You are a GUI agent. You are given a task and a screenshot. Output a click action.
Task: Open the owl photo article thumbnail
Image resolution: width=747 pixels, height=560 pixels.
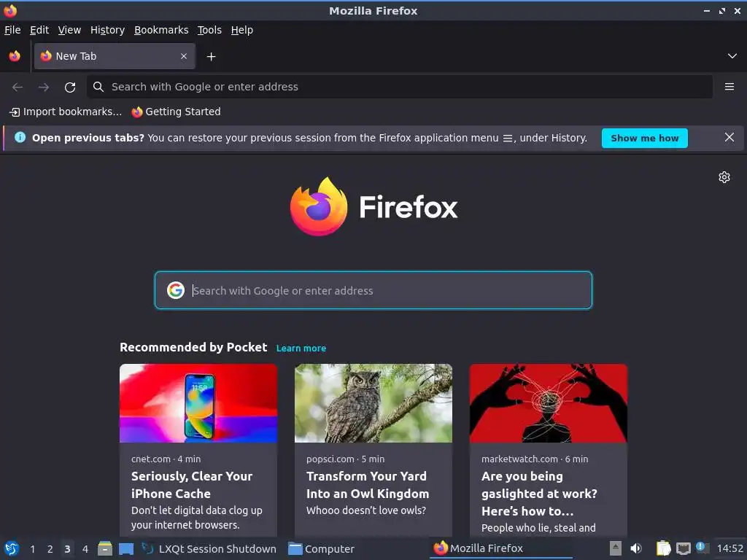click(x=373, y=403)
